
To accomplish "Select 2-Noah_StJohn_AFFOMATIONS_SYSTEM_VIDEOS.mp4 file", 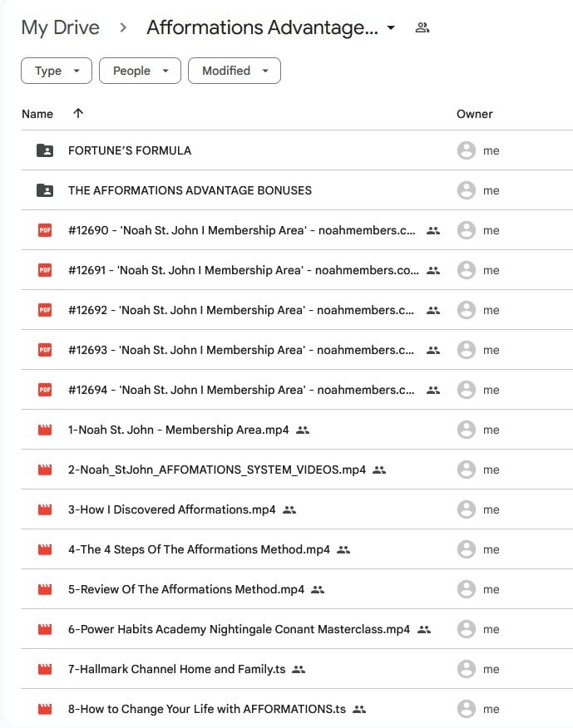I will click(216, 470).
